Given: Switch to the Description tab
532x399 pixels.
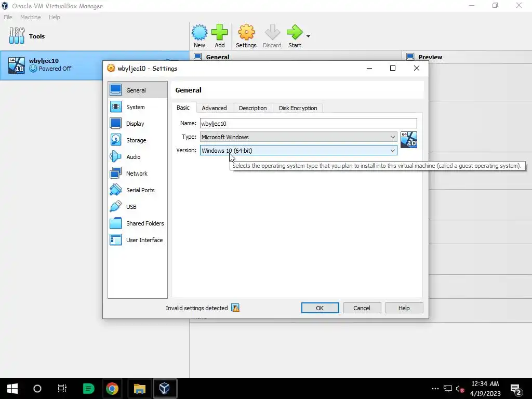Looking at the screenshot, I should 253,108.
